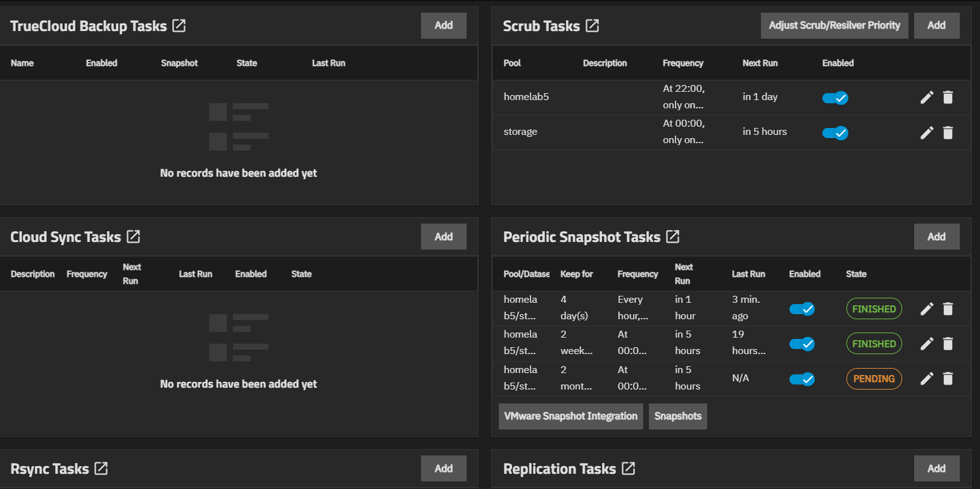The height and width of the screenshot is (489, 980).
Task: Click FINISHED state of 4 day(s) task
Action: point(874,309)
